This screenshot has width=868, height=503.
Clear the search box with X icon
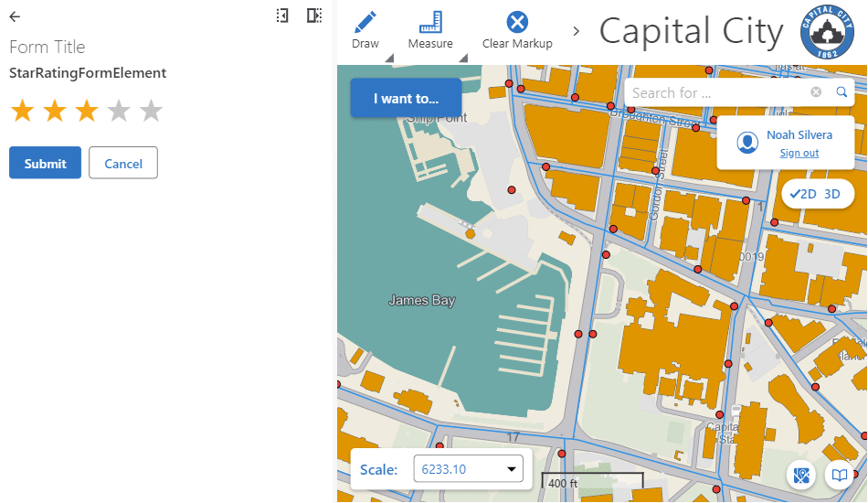point(816,92)
